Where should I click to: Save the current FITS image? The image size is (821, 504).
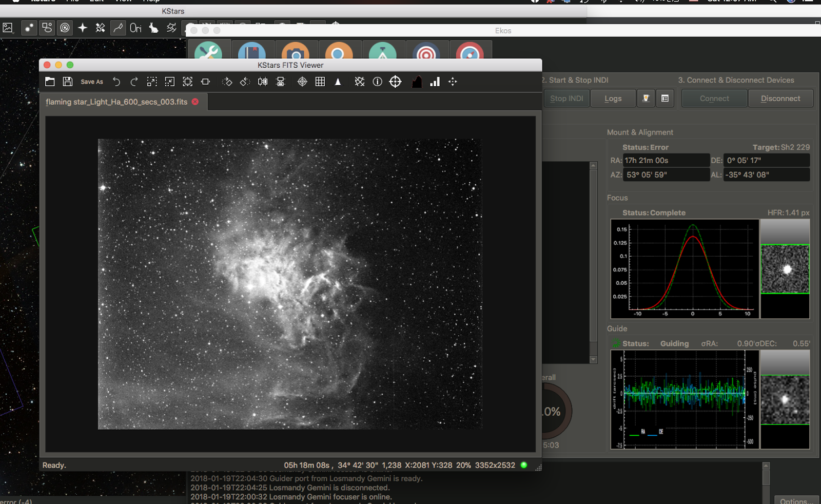pos(67,82)
